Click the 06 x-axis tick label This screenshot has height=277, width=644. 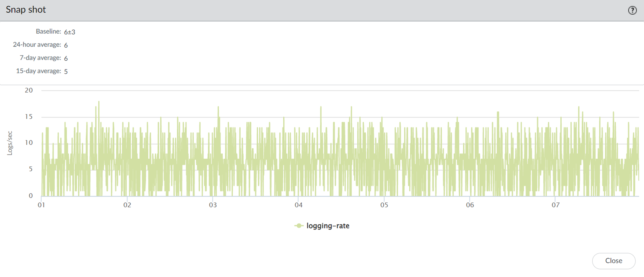470,205
